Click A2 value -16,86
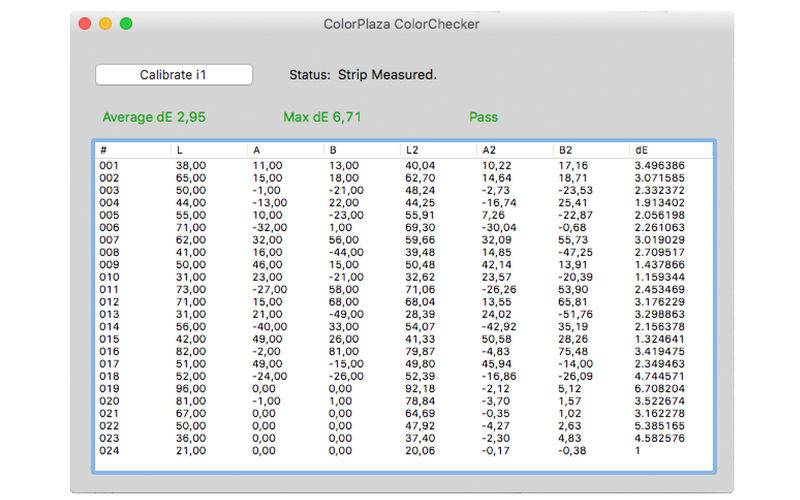The image size is (800, 500). [499, 376]
